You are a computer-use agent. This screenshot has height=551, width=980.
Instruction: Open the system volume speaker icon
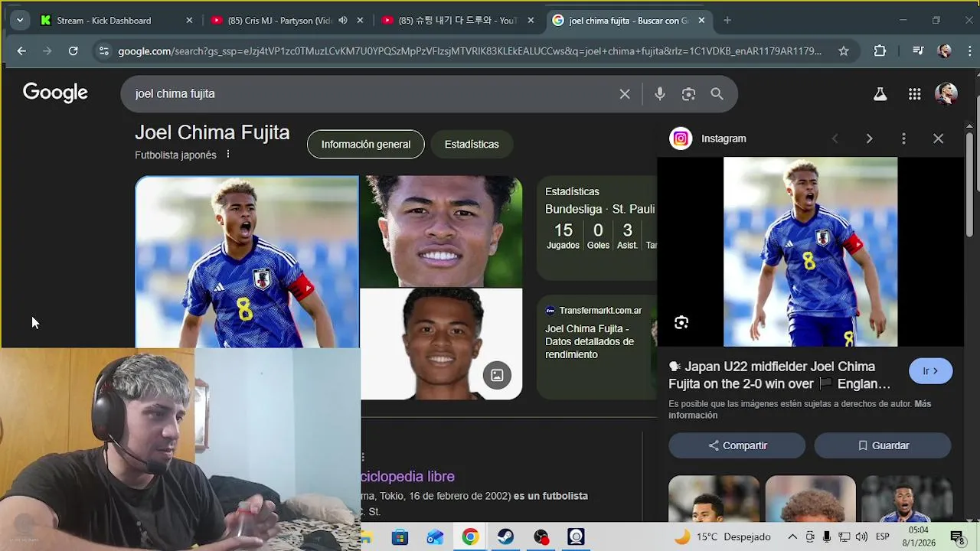[861, 537]
